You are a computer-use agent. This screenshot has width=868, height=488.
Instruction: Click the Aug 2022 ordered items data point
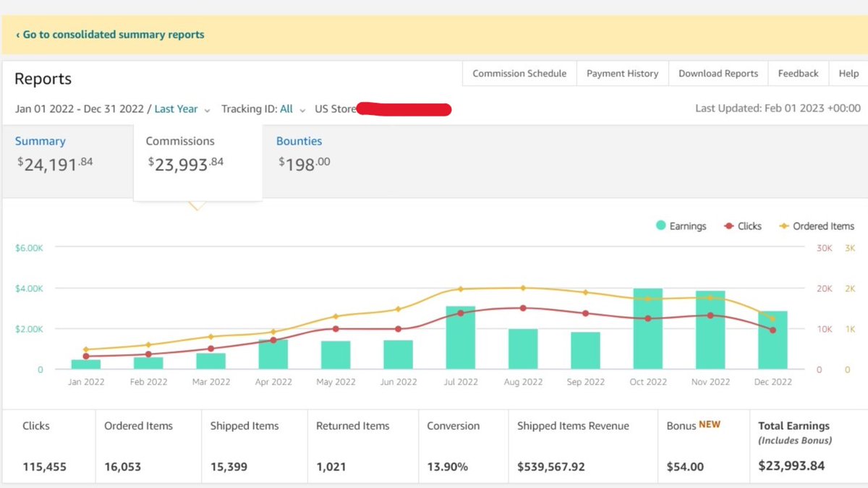(523, 288)
